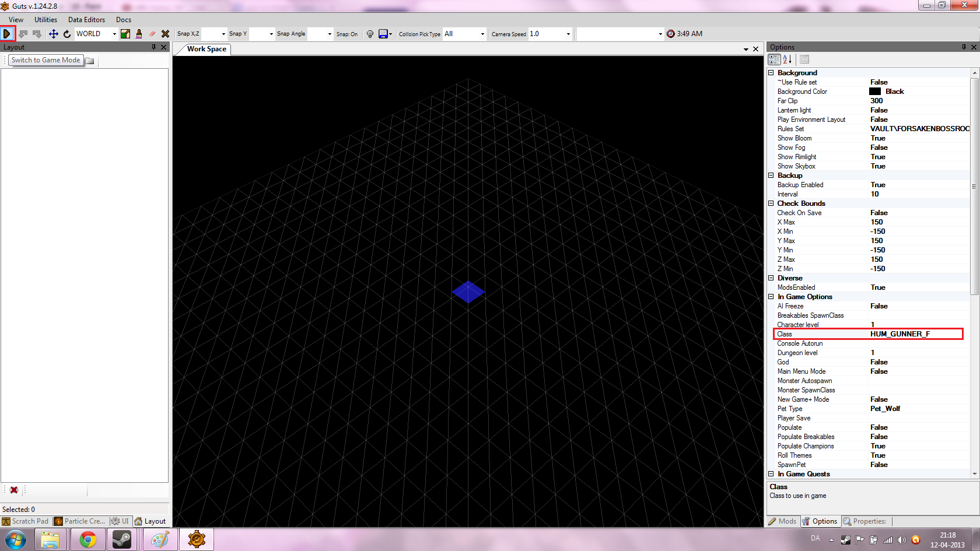Open the Collision Pick Type dropdown
Screen dimensions: 980x551
pos(482,34)
